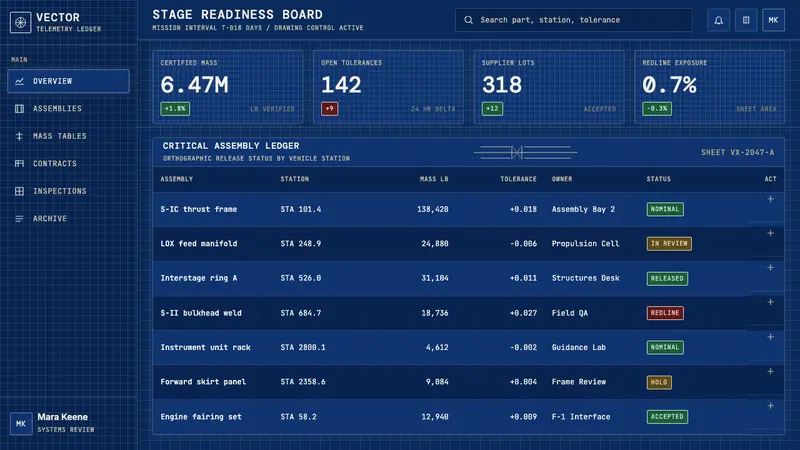
Task: Click NOMINAL status on S-IC thrust frame
Action: pyautogui.click(x=665, y=209)
